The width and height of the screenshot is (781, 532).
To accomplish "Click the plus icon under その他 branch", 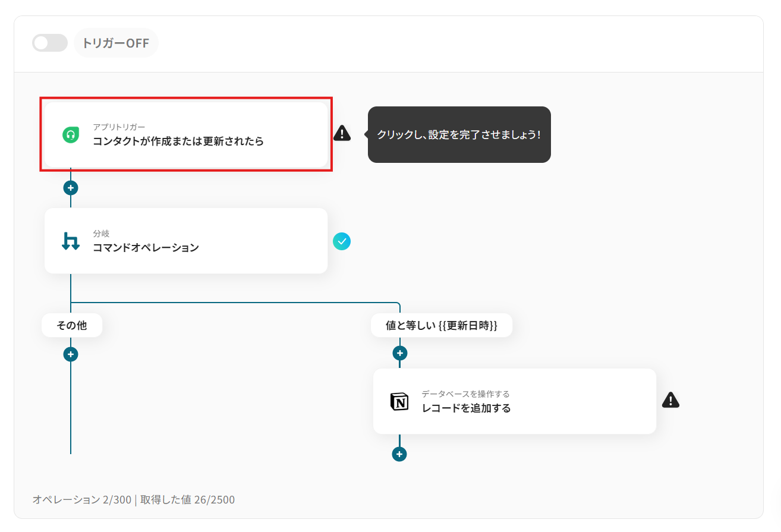I will point(70,354).
